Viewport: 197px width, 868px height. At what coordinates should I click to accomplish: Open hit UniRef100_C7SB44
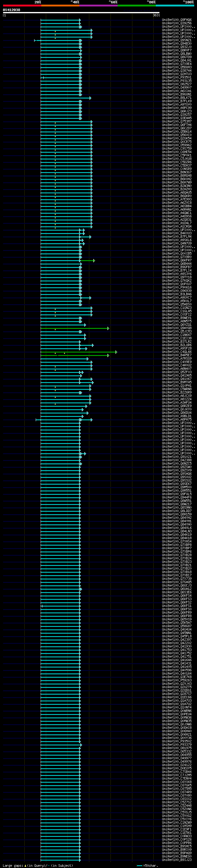(x=177, y=772)
